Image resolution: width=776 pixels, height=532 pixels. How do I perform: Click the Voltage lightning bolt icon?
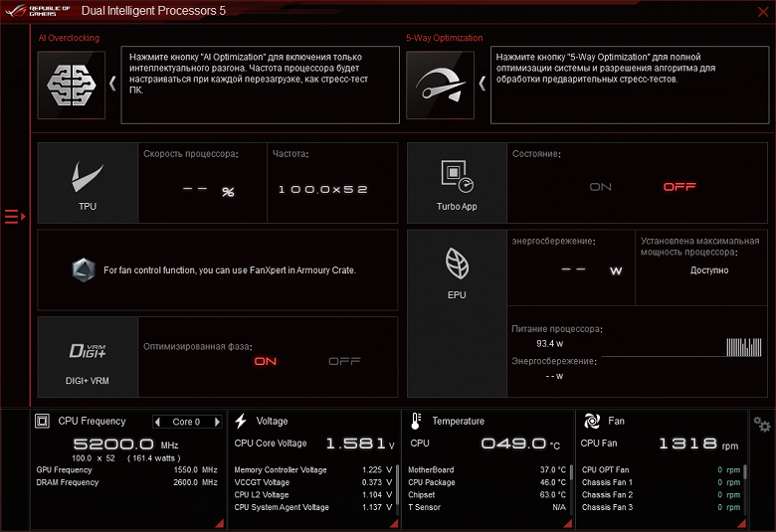(241, 422)
